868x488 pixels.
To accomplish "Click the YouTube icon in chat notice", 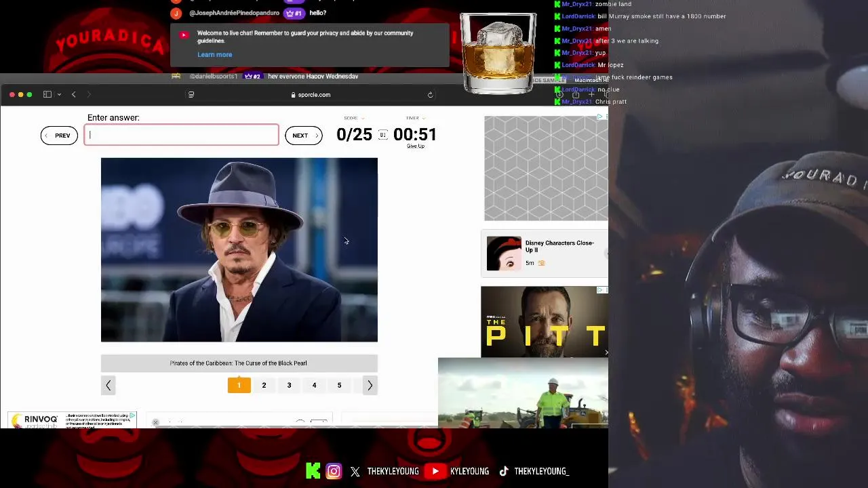I will 184,35.
